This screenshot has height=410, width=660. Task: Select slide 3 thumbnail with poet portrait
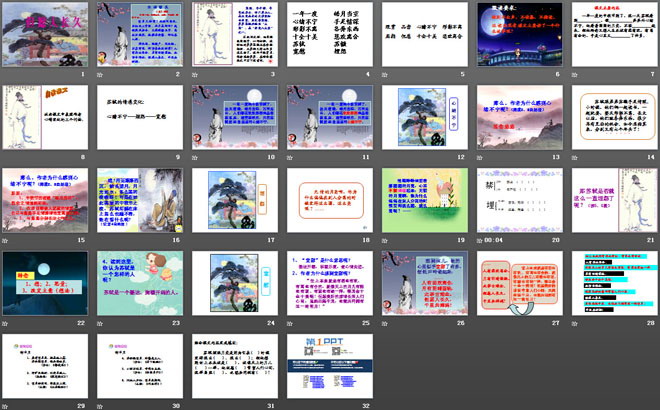tap(235, 35)
